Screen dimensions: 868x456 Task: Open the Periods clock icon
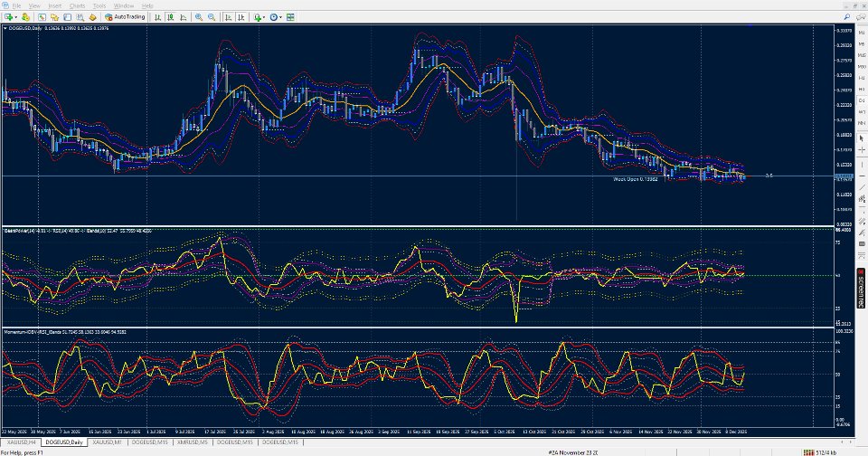pos(273,17)
